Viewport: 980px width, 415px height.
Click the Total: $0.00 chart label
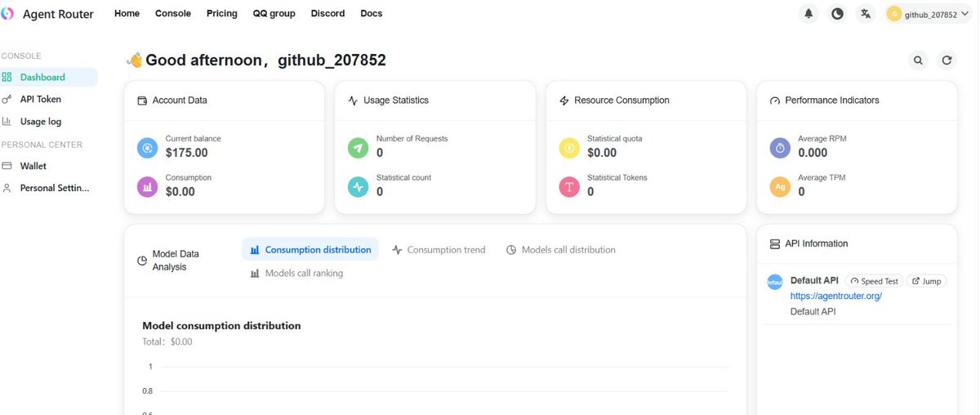[x=167, y=342]
